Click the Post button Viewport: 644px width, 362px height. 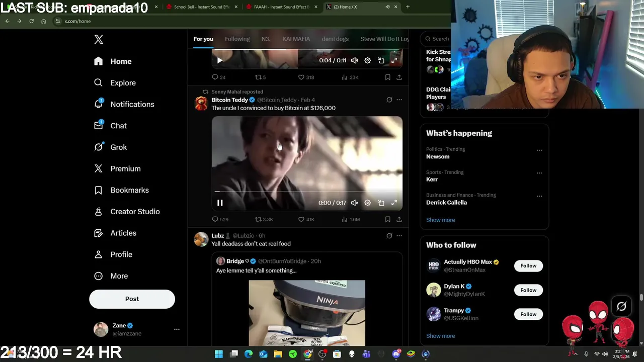click(132, 299)
